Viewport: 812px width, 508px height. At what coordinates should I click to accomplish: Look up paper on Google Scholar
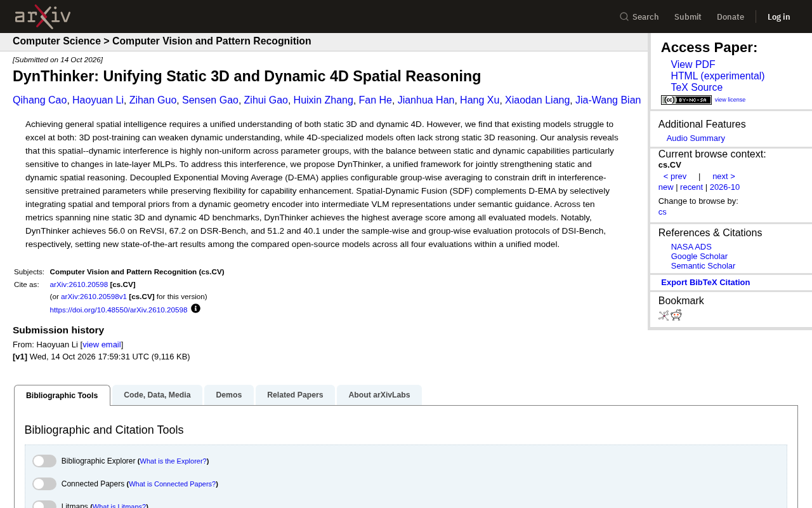pos(699,257)
